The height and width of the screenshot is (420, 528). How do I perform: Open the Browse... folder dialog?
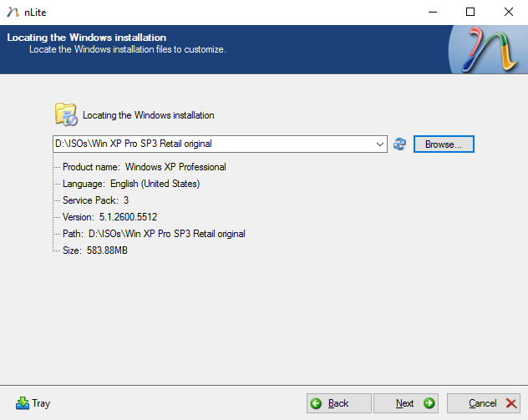[444, 144]
